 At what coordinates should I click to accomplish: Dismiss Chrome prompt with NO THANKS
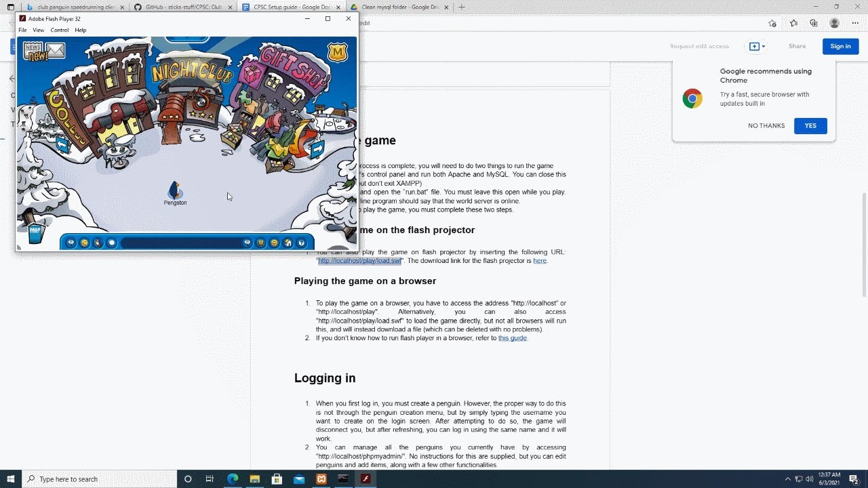(x=766, y=125)
